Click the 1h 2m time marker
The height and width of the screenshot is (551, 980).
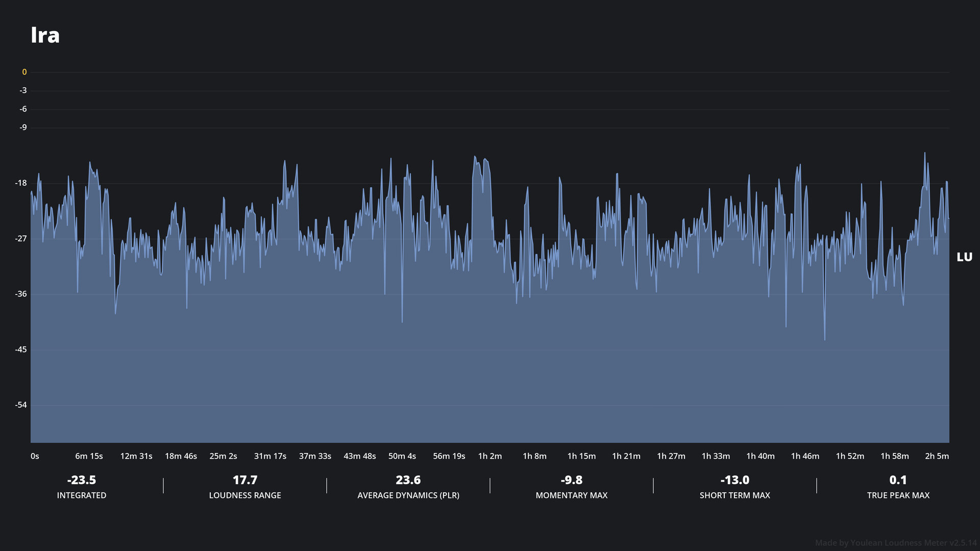coord(490,456)
